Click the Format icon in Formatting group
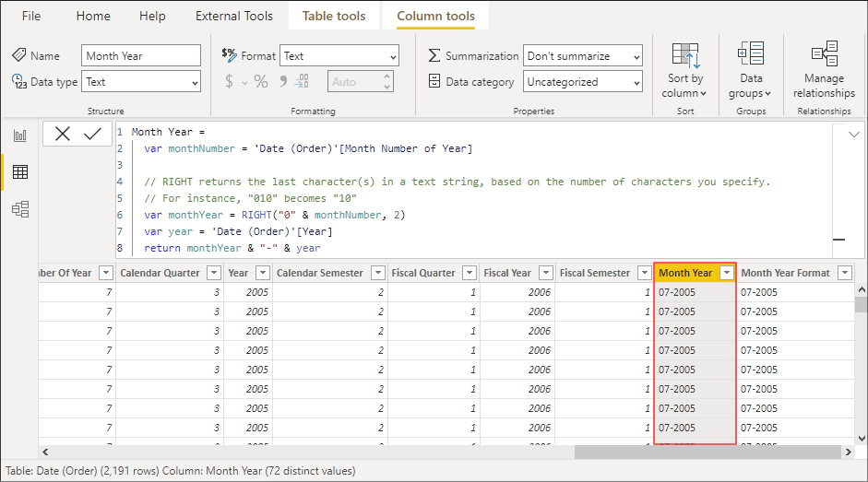 pyautogui.click(x=229, y=54)
